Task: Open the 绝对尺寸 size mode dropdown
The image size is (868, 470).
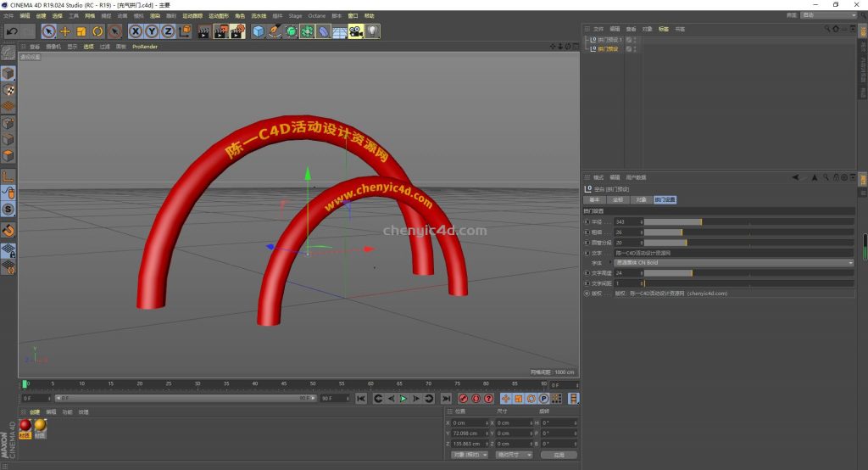Action: pos(514,455)
